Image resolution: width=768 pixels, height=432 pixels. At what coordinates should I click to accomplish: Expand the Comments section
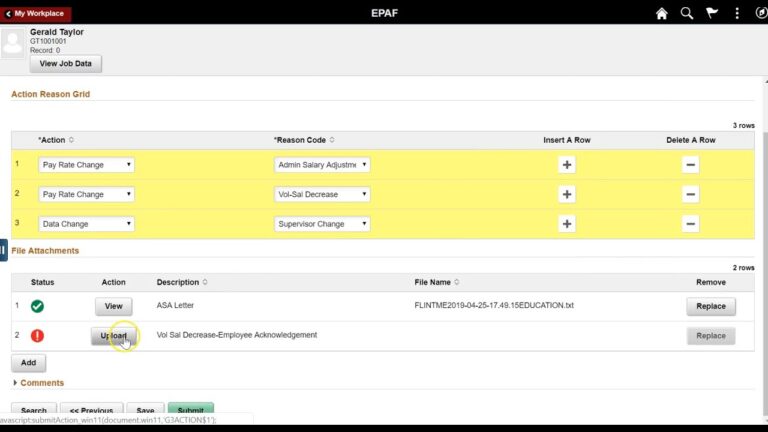[x=39, y=383]
